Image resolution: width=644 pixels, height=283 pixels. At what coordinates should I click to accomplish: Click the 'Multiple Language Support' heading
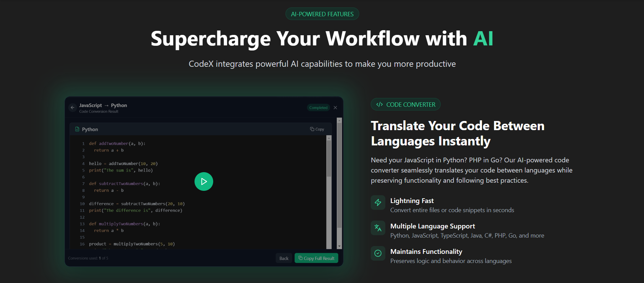(x=433, y=226)
